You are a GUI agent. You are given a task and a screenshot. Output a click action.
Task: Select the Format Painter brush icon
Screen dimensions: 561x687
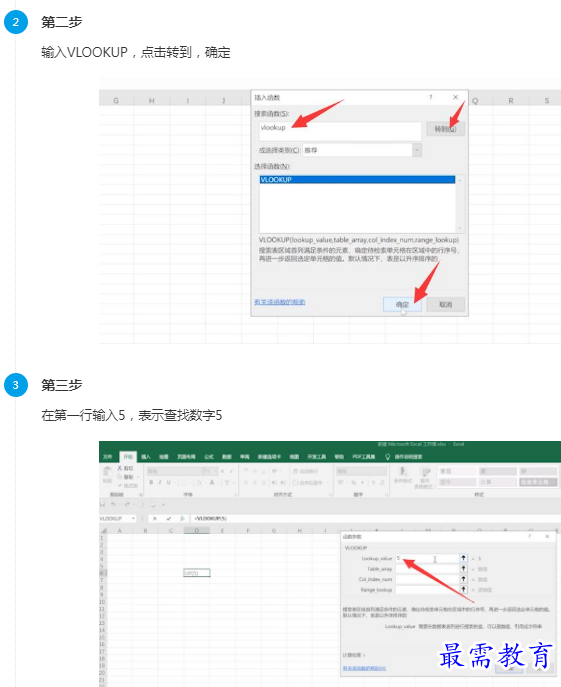[120, 485]
